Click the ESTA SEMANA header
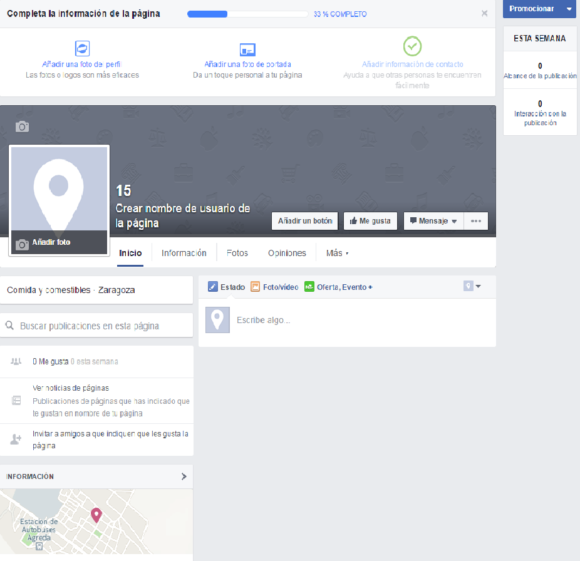Screen dimensions: 580x561 [540, 38]
